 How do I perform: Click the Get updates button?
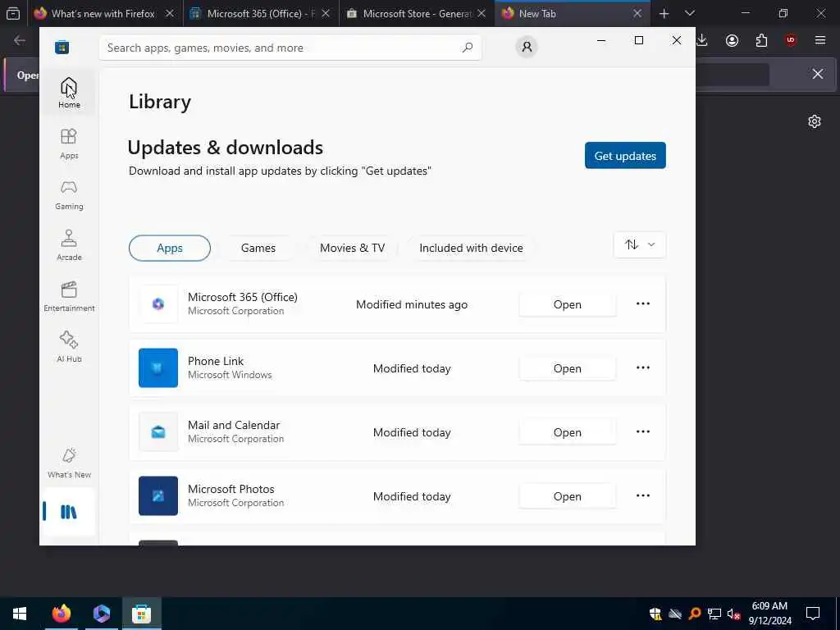[625, 155]
